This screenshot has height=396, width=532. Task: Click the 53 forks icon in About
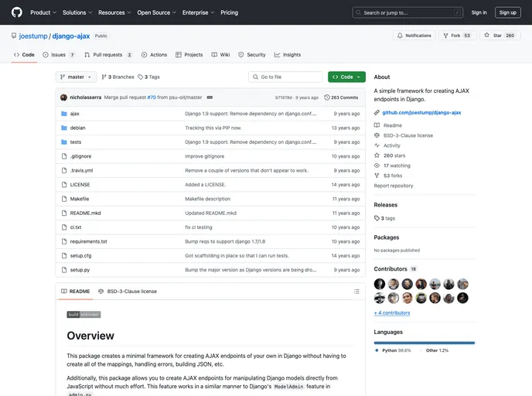click(x=377, y=176)
